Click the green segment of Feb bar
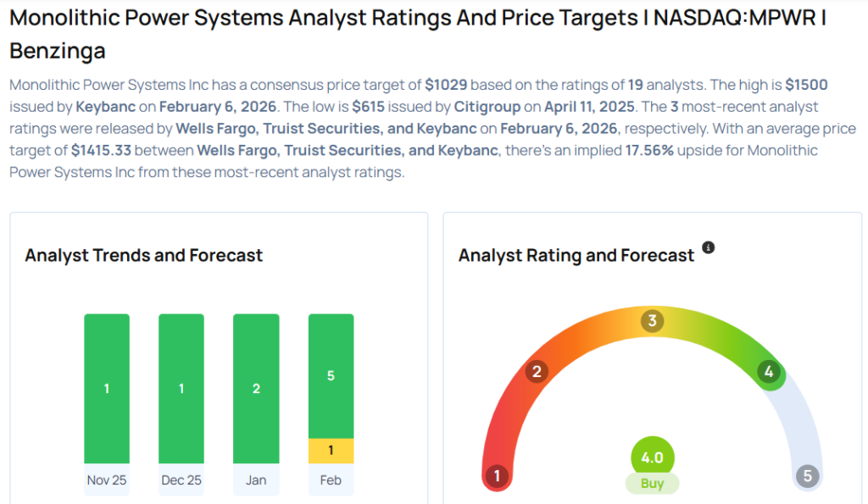This screenshot has height=504, width=868. coord(331,375)
